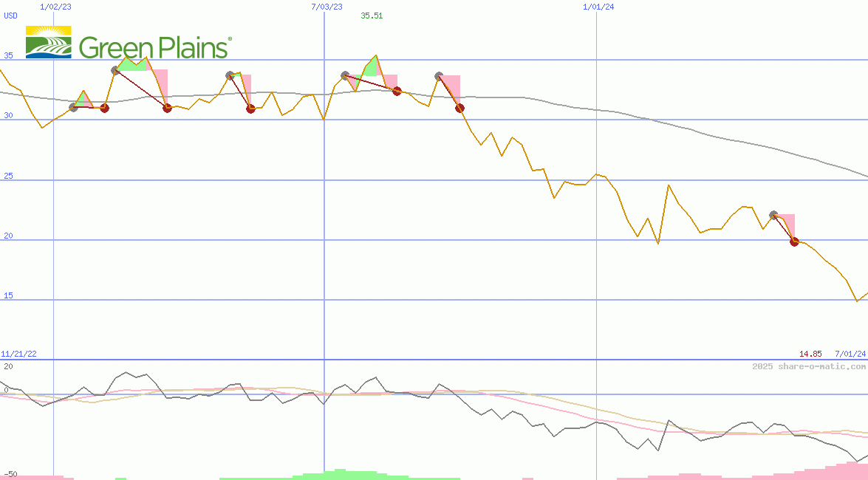Click the 11/21/22 chart start date

(x=18, y=354)
